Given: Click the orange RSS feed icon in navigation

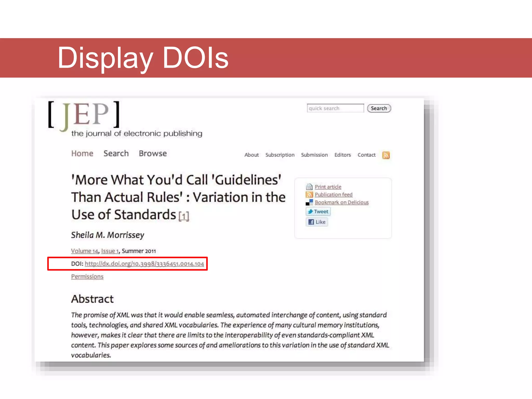Looking at the screenshot, I should click(x=386, y=155).
